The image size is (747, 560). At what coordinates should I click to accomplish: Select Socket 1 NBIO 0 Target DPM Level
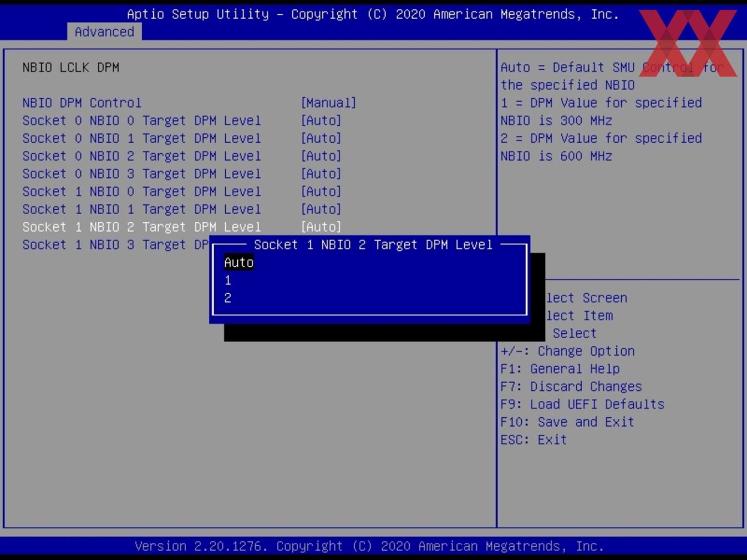[142, 192]
